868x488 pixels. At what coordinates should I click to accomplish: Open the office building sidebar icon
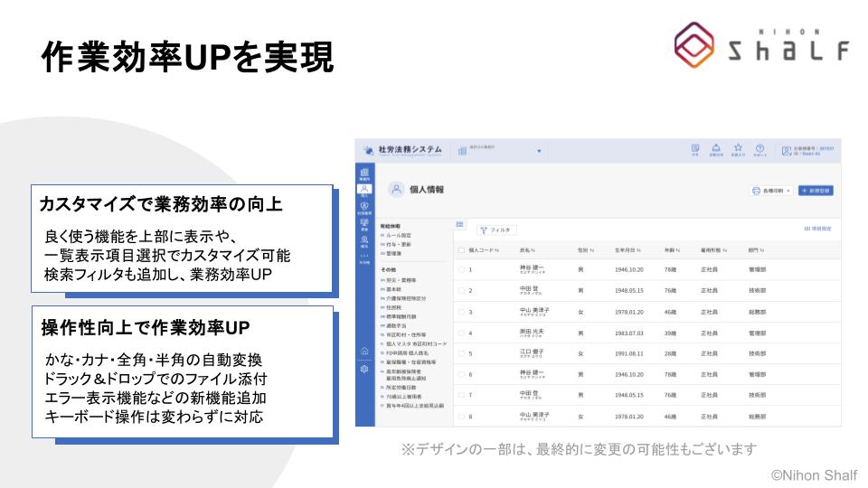click(x=364, y=173)
